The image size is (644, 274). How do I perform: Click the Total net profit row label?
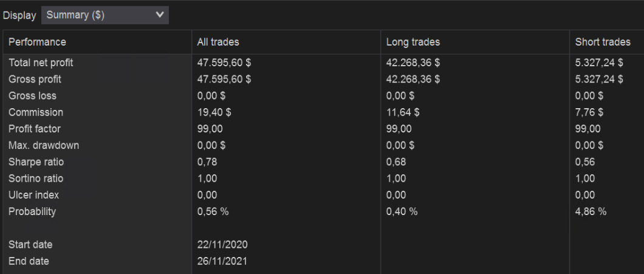click(x=41, y=62)
